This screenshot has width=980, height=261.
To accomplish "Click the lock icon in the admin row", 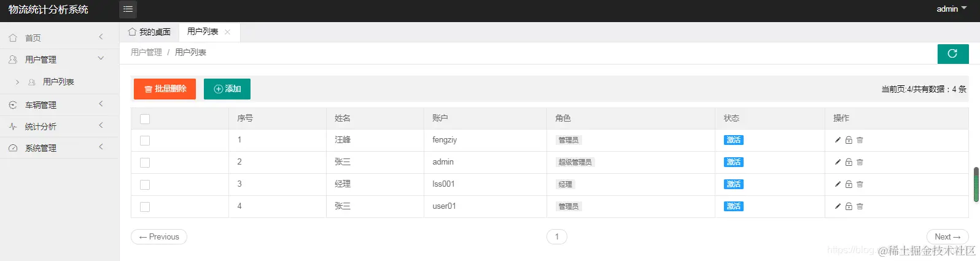I will click(849, 162).
